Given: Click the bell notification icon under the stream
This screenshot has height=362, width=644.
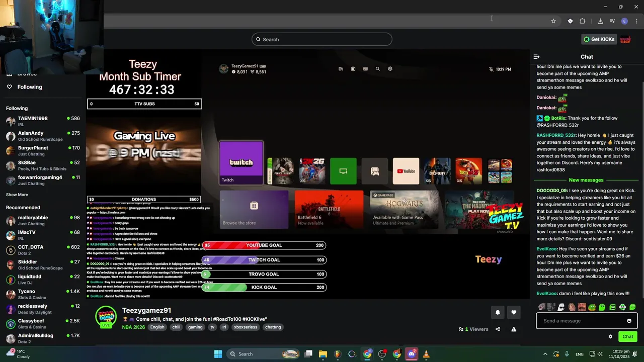Looking at the screenshot, I should point(498,312).
